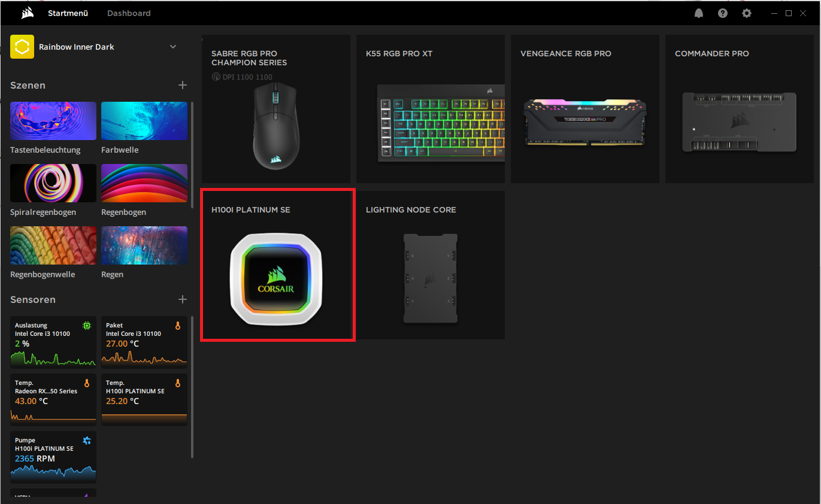Click thermometer icon on H100i Temp. sensor
821x504 pixels.
(177, 383)
